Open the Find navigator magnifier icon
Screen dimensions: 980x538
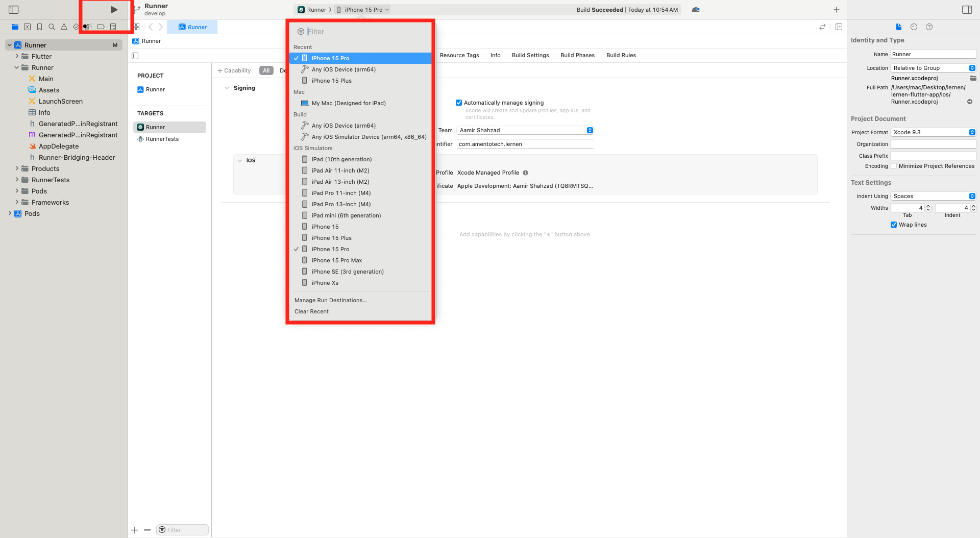click(52, 27)
